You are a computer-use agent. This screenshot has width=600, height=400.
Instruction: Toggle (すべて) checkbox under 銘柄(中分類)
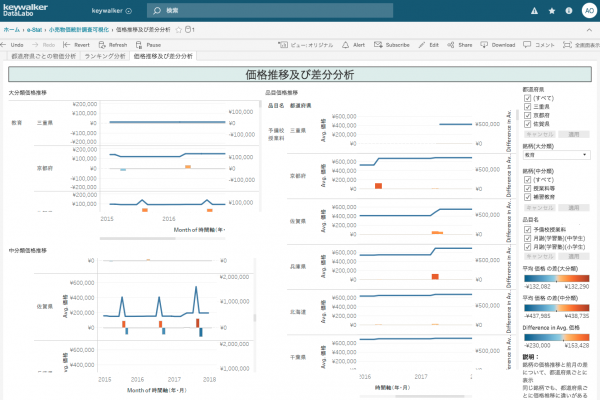[528, 180]
